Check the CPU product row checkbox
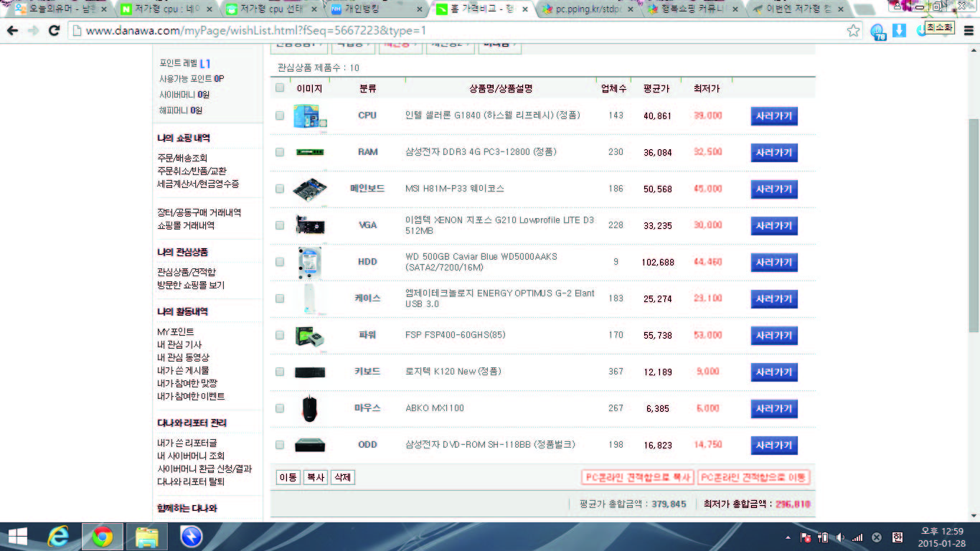980x551 pixels. pos(280,116)
